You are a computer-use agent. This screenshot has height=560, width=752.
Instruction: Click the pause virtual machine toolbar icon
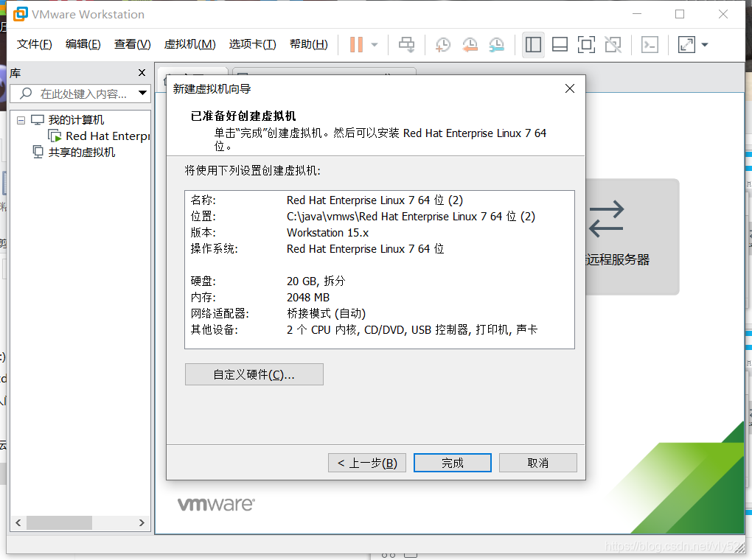point(356,45)
